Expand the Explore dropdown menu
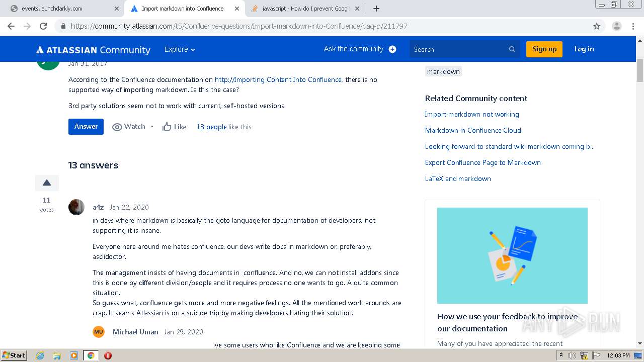The height and width of the screenshot is (362, 644). (180, 49)
